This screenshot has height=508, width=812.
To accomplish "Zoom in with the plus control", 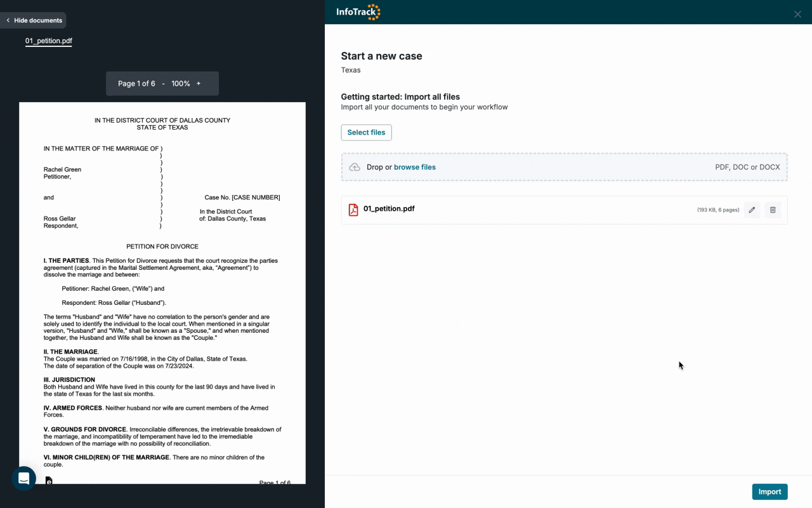I will pyautogui.click(x=198, y=83).
